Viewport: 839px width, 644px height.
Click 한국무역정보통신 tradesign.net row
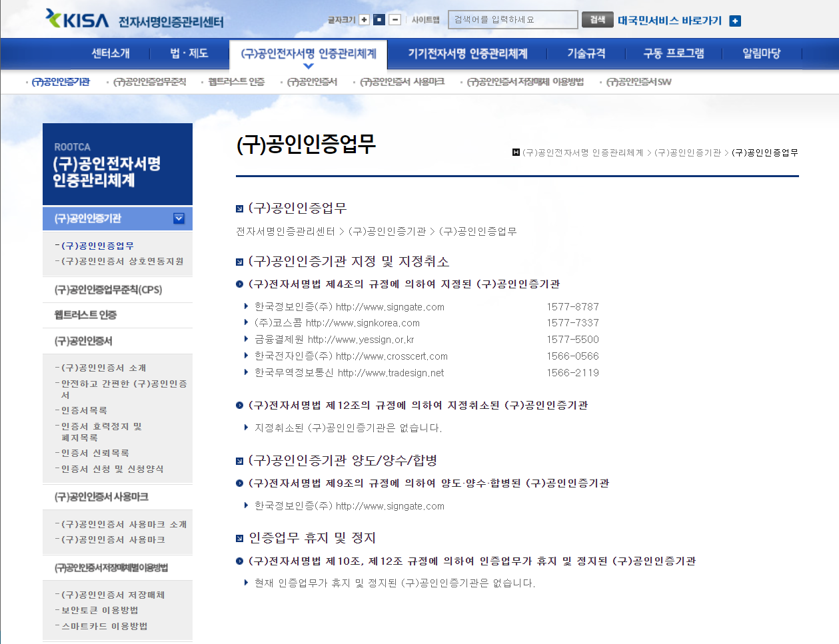point(349,373)
